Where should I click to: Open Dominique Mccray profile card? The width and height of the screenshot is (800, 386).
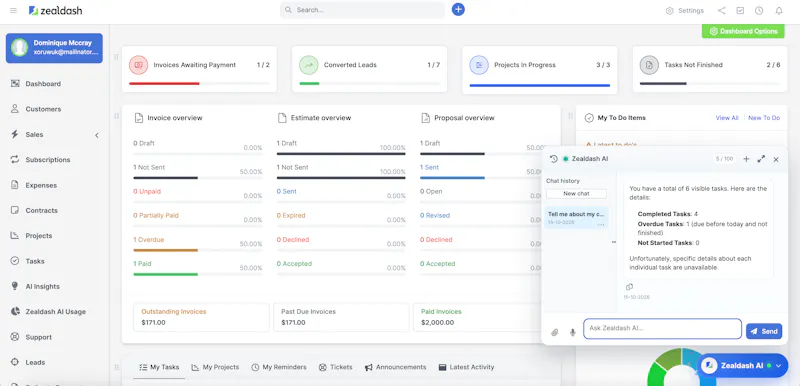[54, 48]
